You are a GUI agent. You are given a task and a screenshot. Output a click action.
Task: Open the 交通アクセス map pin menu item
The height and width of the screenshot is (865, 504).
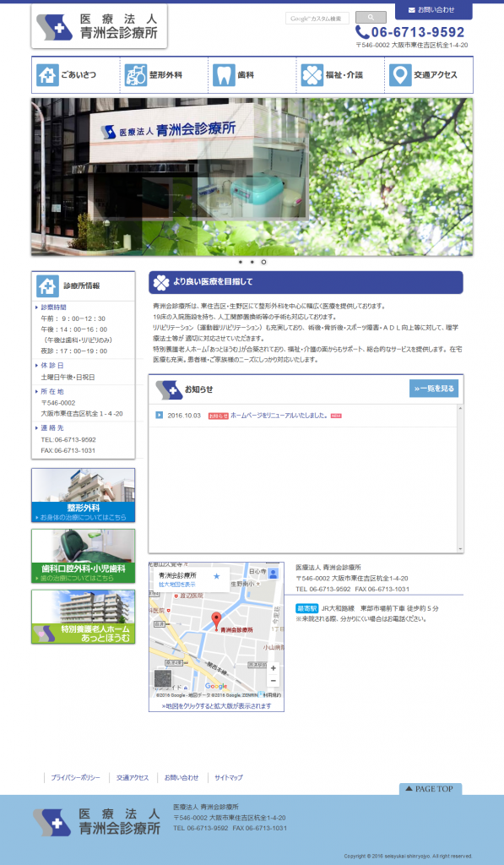coord(429,75)
